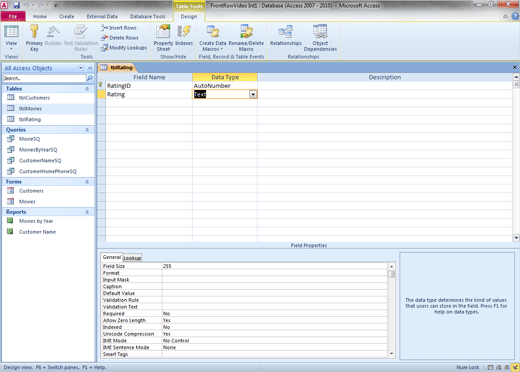Open the Indexes window
The image size is (520, 372).
pyautogui.click(x=184, y=35)
